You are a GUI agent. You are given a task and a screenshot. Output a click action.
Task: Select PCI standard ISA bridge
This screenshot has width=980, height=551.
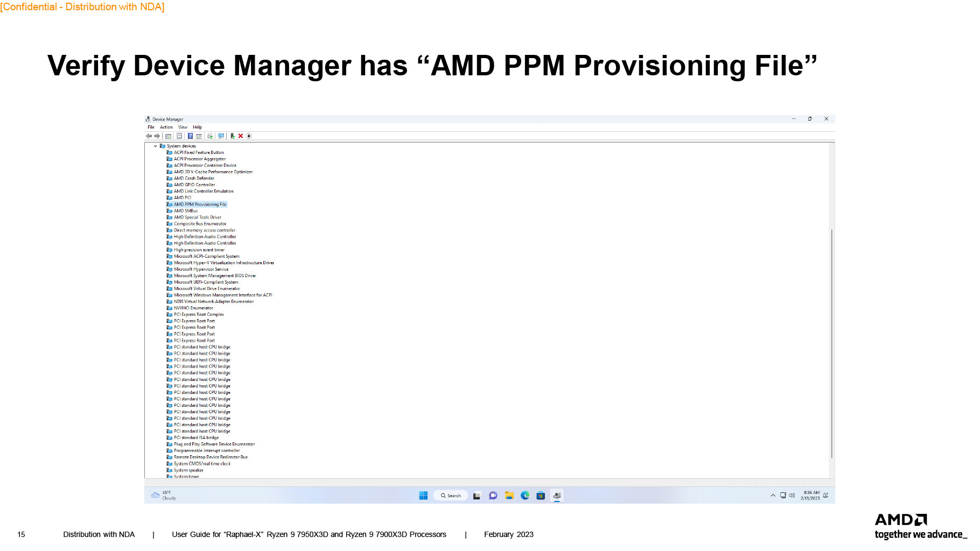click(197, 438)
